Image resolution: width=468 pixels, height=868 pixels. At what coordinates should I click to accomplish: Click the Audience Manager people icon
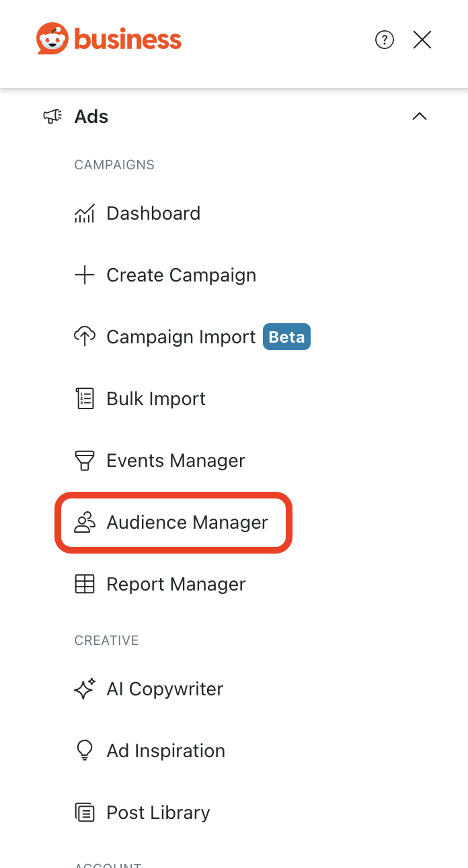[84, 523]
